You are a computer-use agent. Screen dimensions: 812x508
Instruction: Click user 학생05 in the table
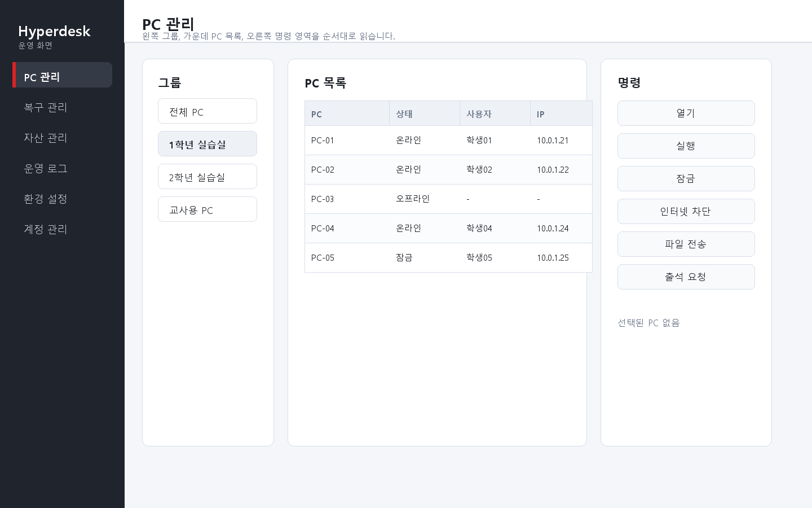click(x=479, y=257)
